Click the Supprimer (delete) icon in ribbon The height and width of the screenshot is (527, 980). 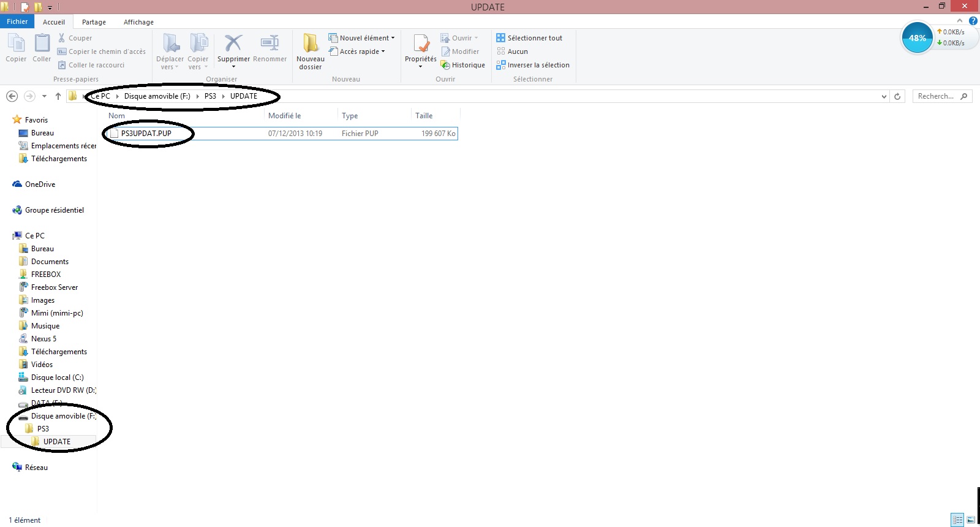pyautogui.click(x=233, y=44)
